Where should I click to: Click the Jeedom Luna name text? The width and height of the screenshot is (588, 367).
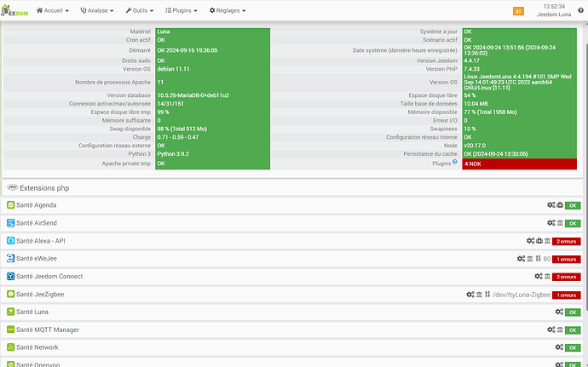(x=554, y=14)
